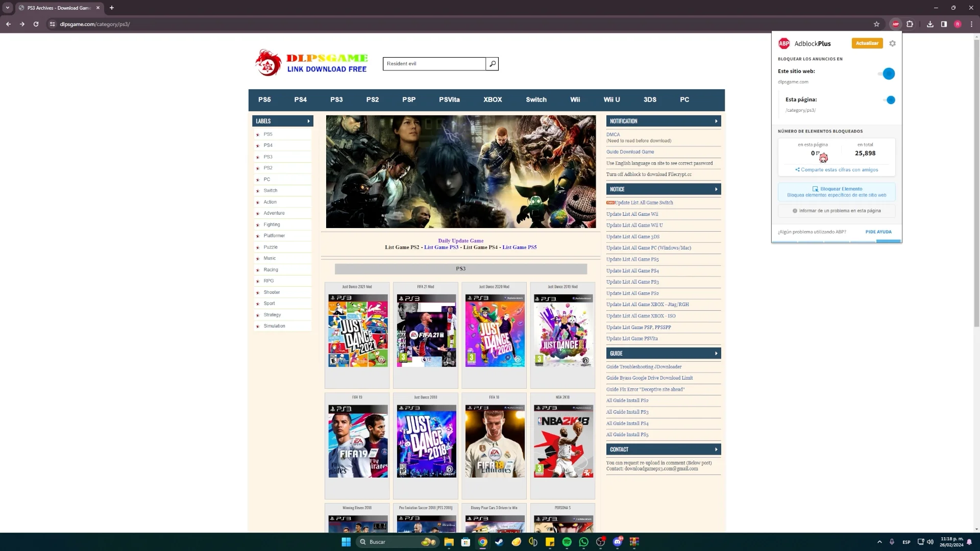The height and width of the screenshot is (551, 980).
Task: Click the Actualizar button
Action: coord(867,43)
